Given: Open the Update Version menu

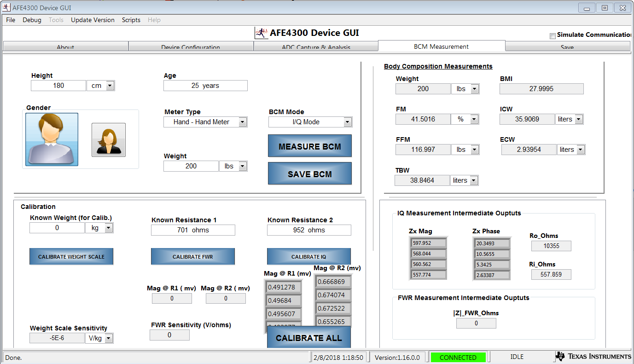Looking at the screenshot, I should 93,20.
